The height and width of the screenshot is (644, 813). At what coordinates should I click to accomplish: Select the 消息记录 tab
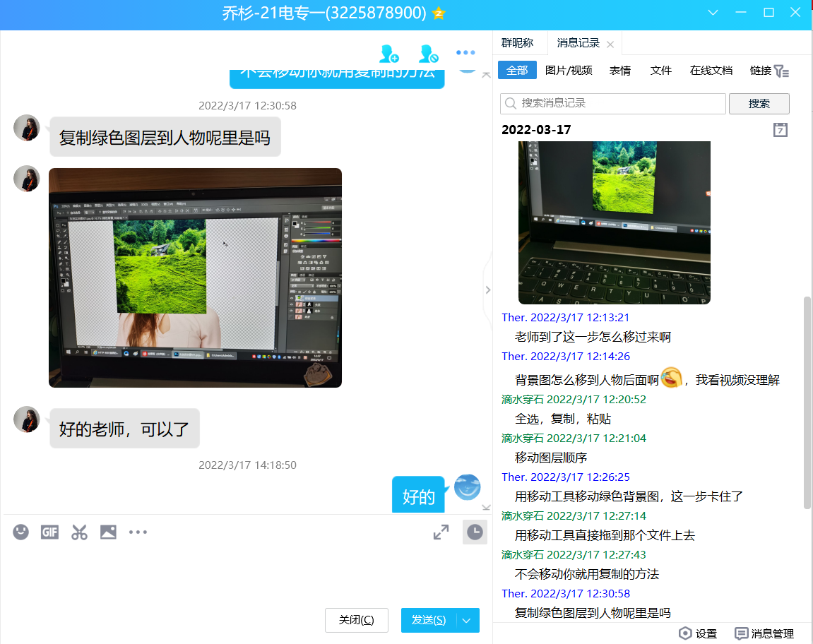point(578,43)
